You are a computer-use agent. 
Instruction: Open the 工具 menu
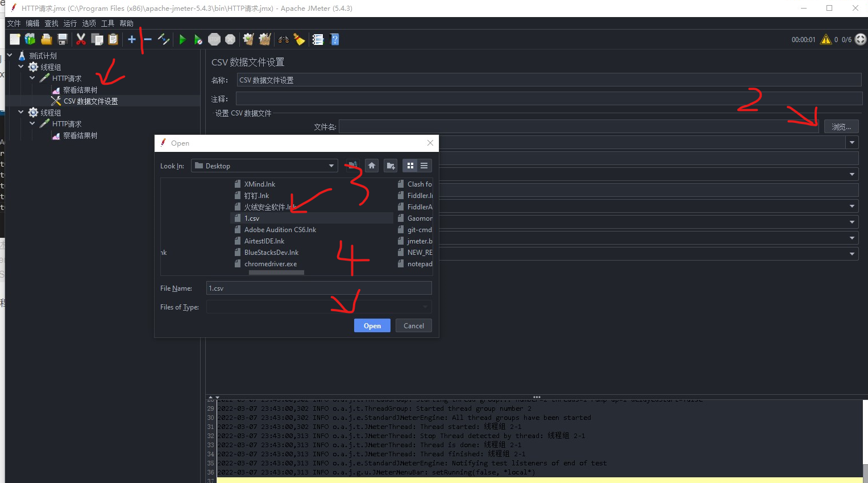click(x=107, y=23)
